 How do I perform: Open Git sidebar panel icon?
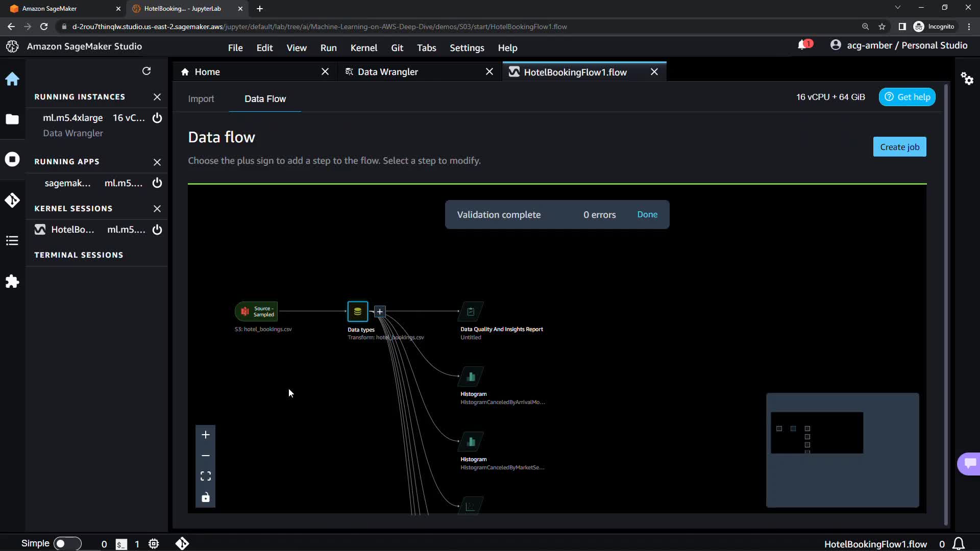tap(12, 201)
